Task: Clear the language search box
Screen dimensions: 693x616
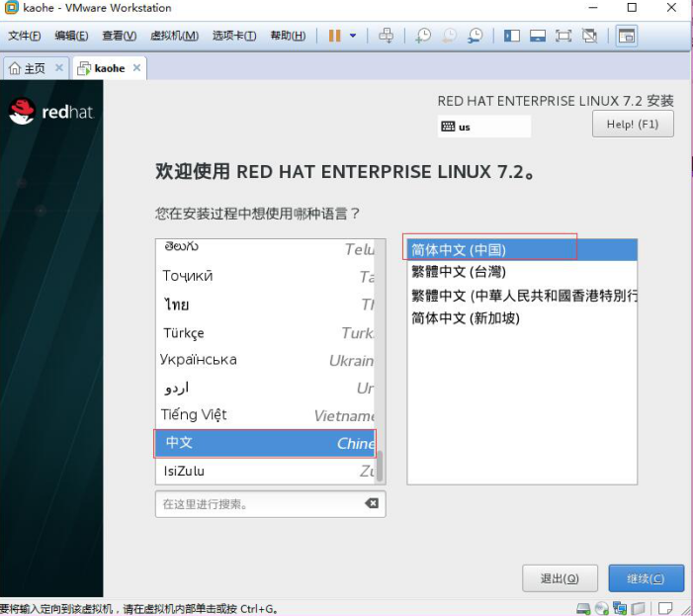Action: (372, 503)
